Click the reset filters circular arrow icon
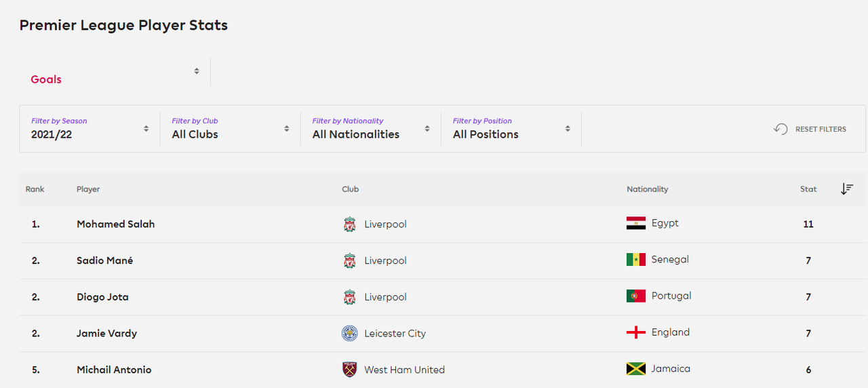Screen dimensions: 868x388 [781, 129]
